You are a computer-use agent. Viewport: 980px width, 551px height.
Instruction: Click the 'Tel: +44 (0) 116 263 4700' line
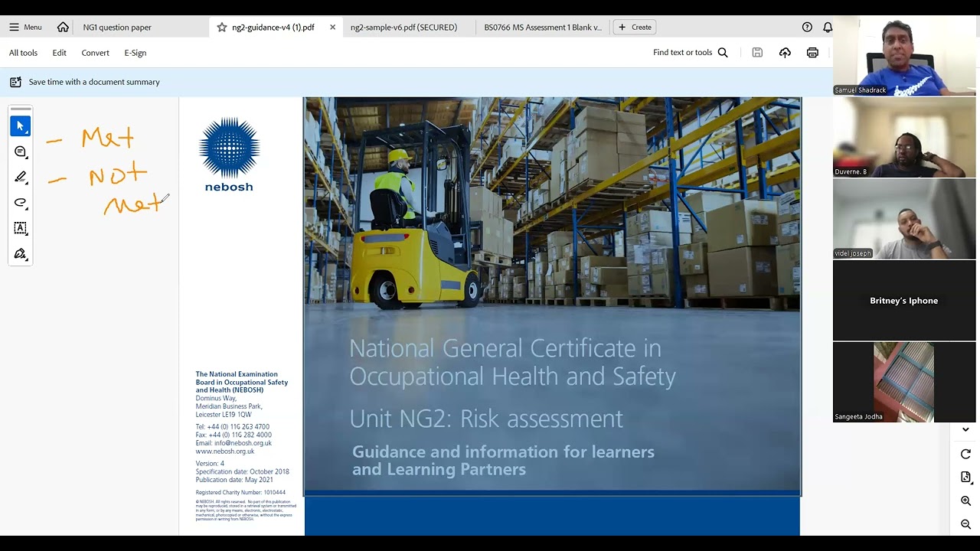(233, 427)
